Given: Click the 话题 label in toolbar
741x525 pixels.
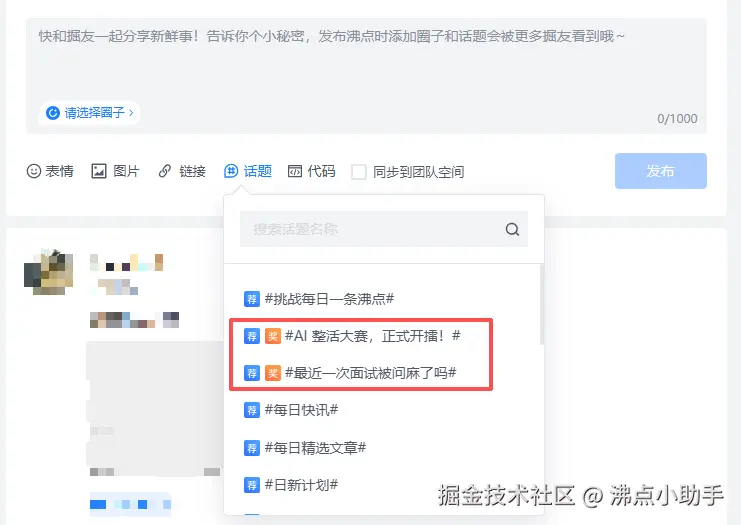Looking at the screenshot, I should pos(258,171).
